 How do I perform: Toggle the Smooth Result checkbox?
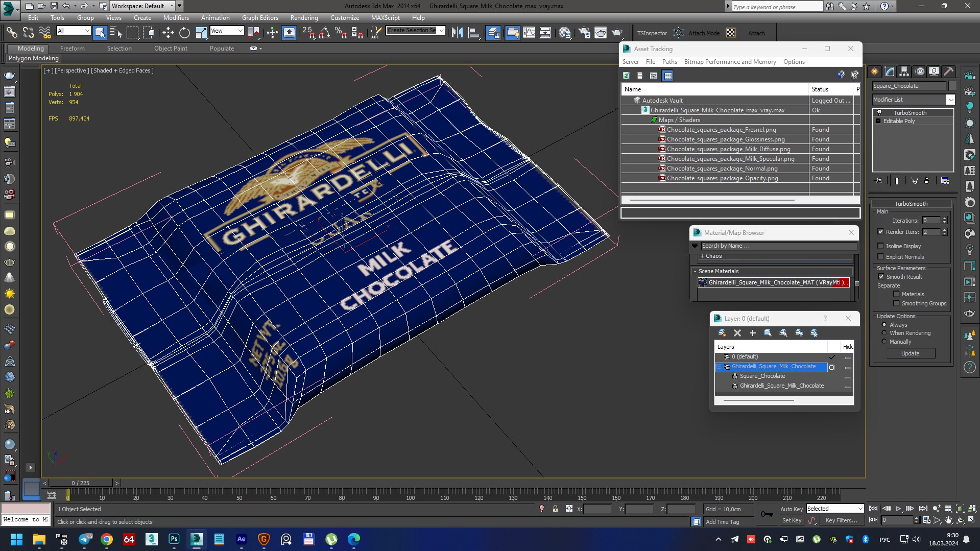pos(880,277)
